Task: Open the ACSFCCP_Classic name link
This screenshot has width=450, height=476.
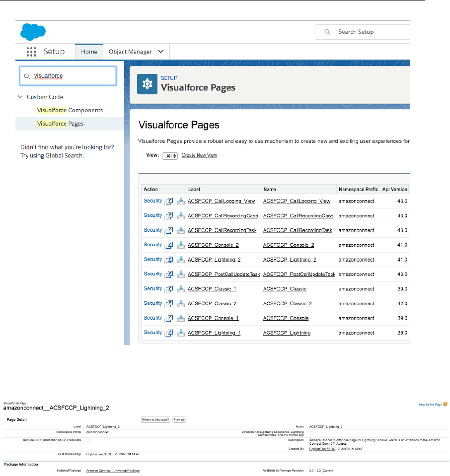Action: click(285, 289)
